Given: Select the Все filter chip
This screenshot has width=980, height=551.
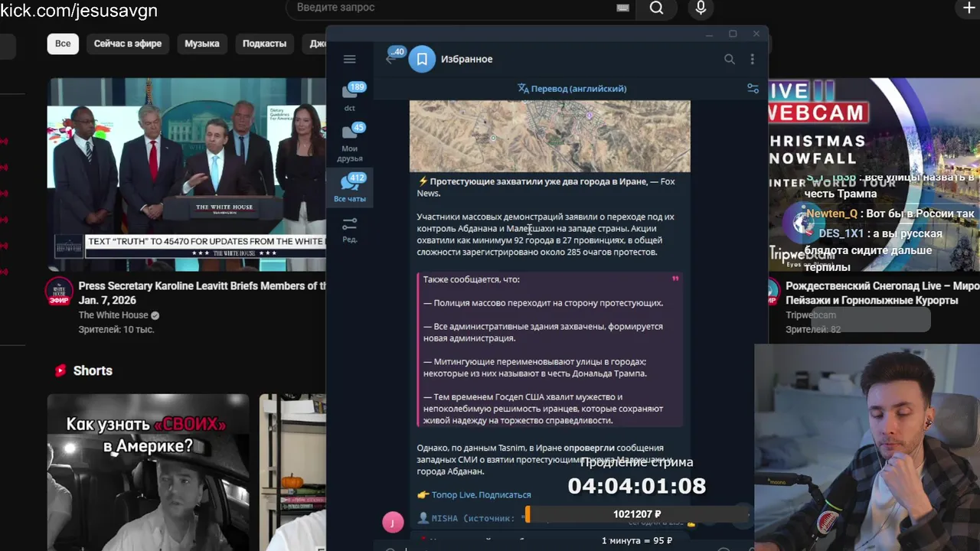Looking at the screenshot, I should point(63,44).
